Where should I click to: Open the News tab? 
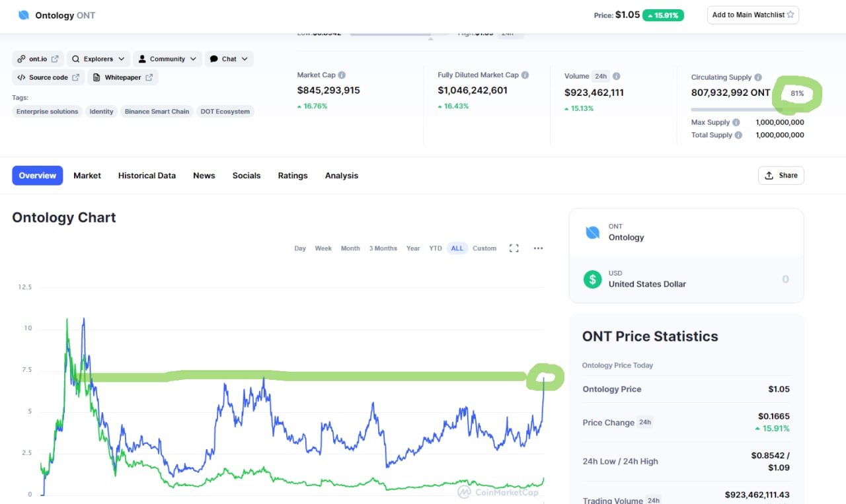point(204,176)
